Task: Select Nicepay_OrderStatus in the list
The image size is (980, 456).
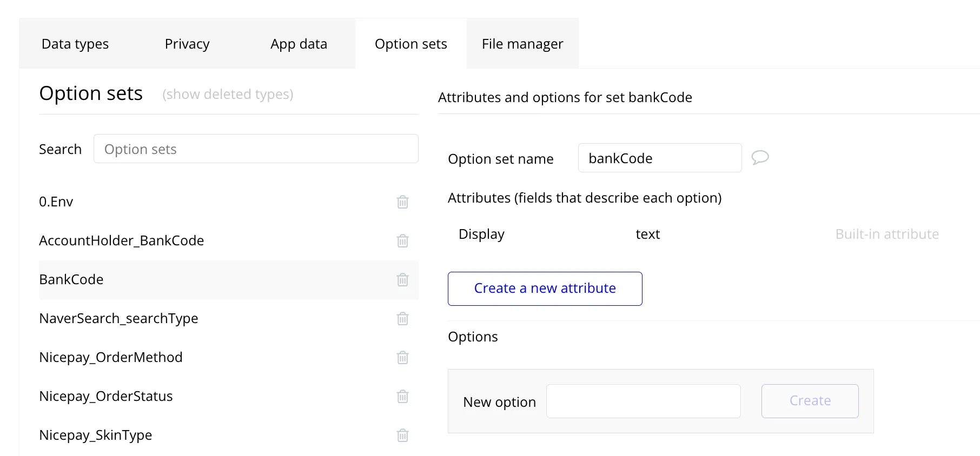Action: (x=106, y=397)
